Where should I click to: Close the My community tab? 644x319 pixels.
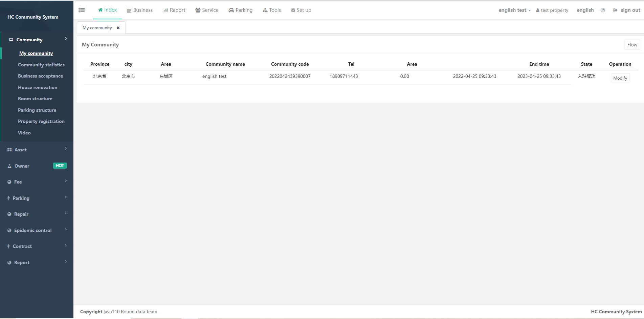(118, 28)
